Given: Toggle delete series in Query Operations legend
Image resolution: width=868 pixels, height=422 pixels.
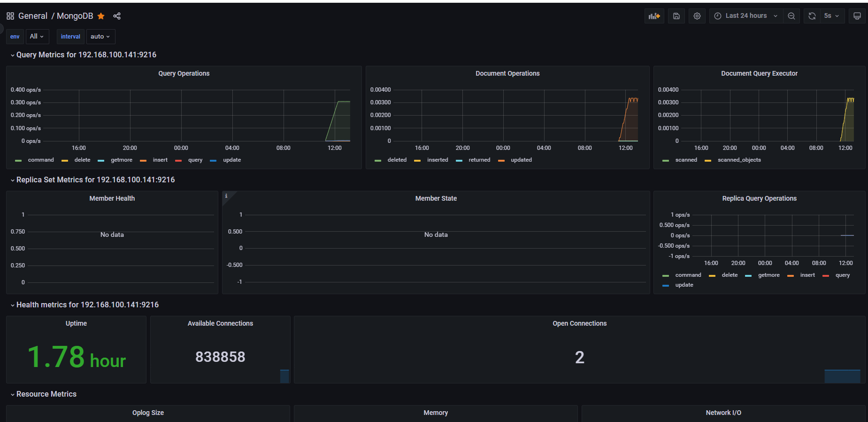Looking at the screenshot, I should [x=82, y=160].
